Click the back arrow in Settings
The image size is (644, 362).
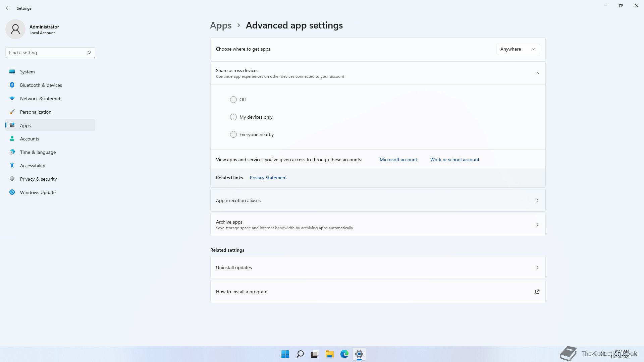point(8,8)
